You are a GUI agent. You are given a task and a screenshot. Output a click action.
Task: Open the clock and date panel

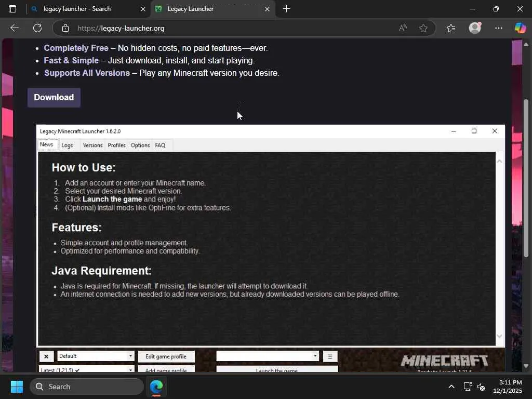[x=508, y=387]
